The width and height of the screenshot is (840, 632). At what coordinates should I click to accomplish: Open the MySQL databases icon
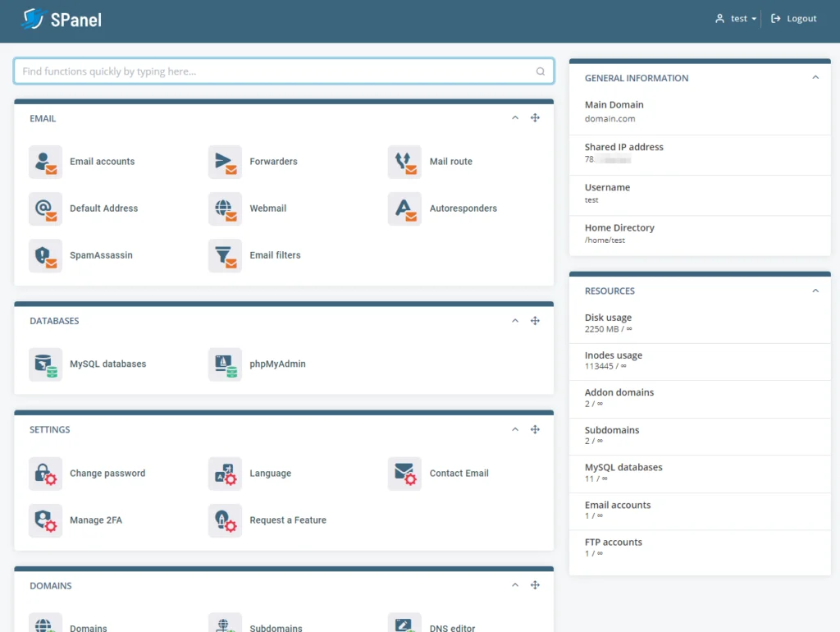[x=45, y=364]
